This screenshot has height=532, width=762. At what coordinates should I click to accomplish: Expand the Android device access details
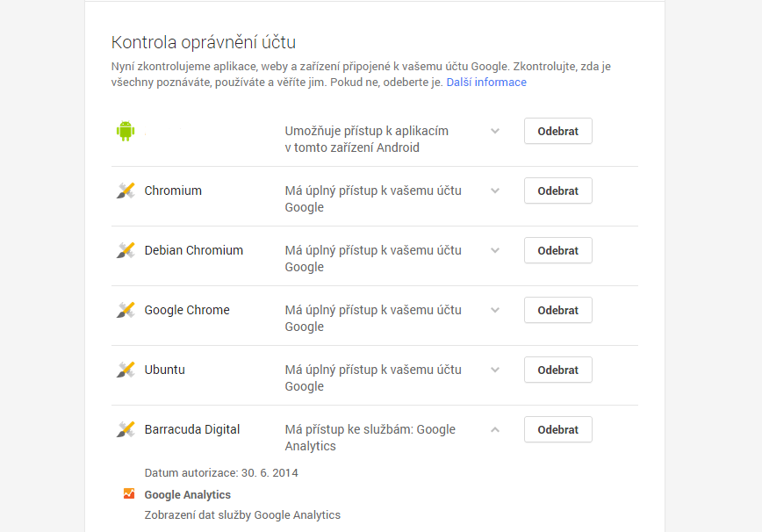point(495,131)
